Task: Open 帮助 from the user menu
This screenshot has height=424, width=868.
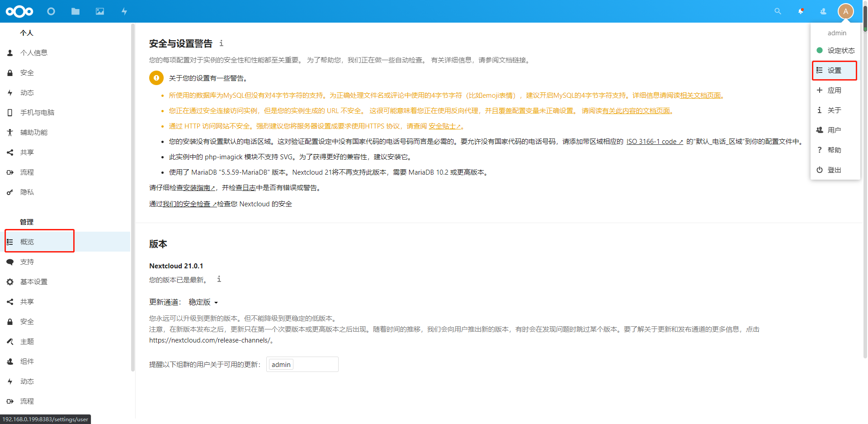Action: tap(835, 150)
